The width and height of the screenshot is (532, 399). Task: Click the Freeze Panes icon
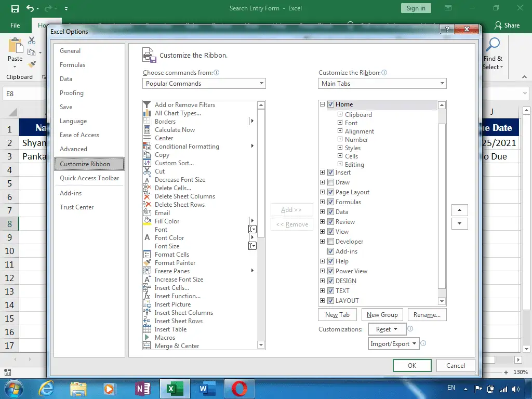[147, 271]
